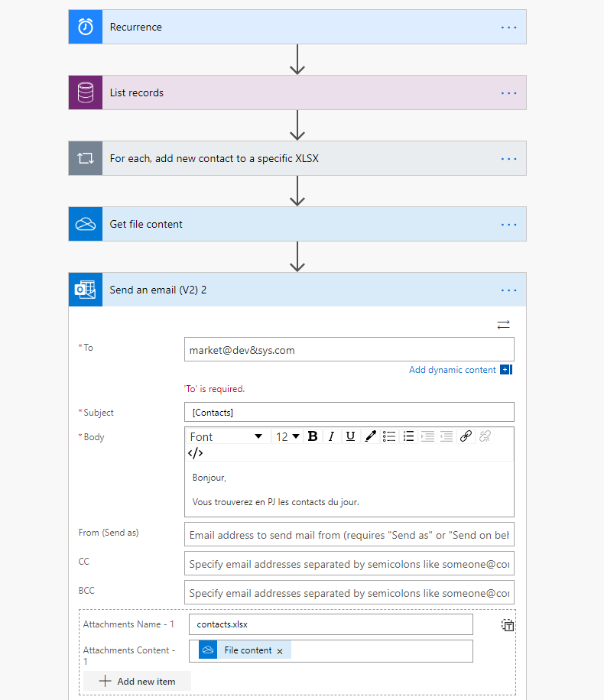
Task: Click the for-each loop icon
Action: 85,158
